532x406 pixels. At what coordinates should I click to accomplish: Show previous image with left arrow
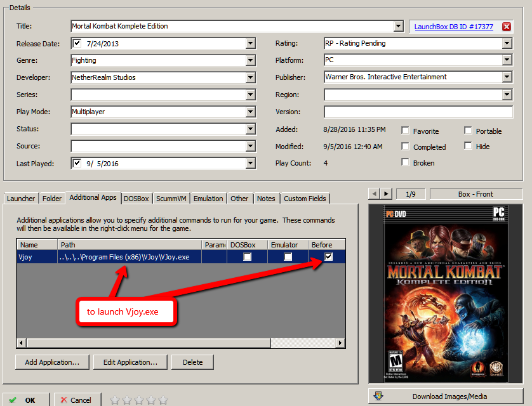(374, 194)
